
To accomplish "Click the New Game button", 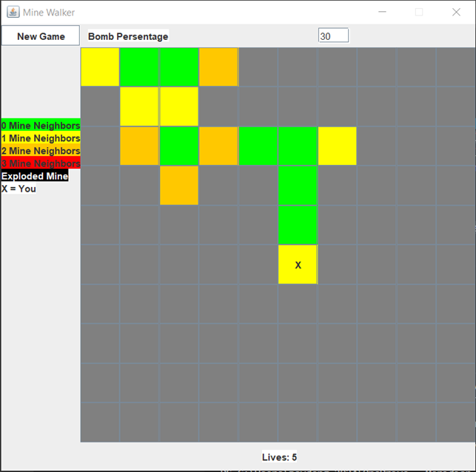I will click(x=41, y=36).
